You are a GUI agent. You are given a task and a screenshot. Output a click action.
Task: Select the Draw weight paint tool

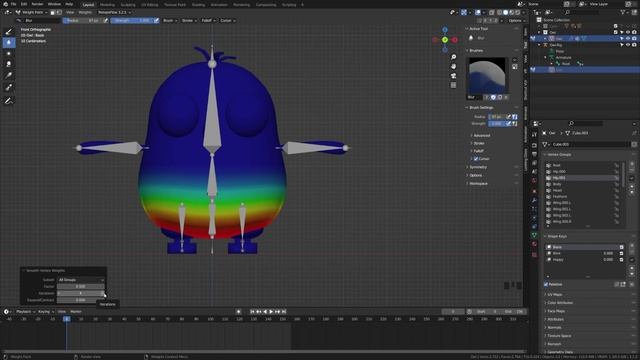click(x=9, y=31)
